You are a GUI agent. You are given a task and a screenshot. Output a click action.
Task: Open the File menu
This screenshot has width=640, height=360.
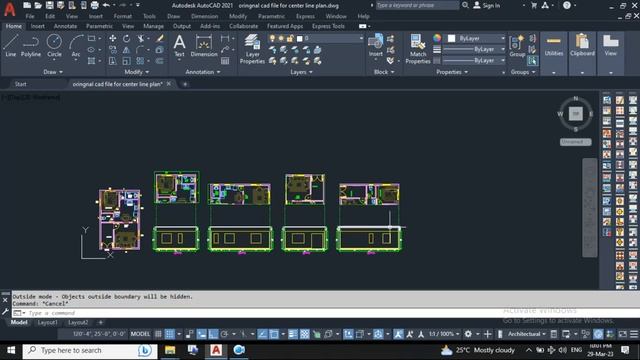point(30,16)
